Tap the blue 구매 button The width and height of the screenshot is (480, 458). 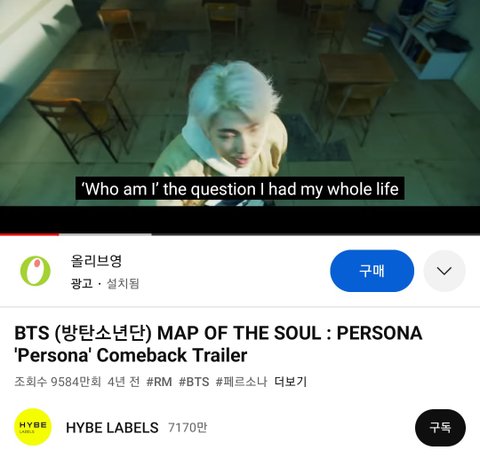(x=372, y=271)
